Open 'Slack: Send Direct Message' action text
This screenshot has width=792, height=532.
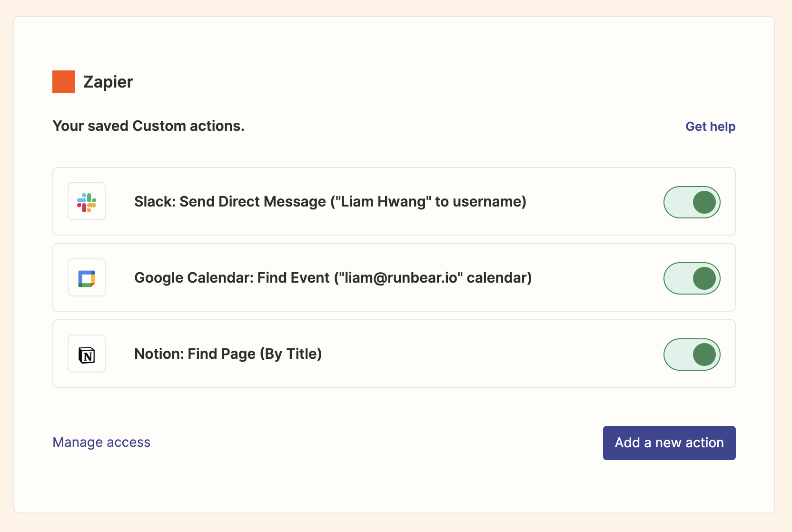coord(330,202)
